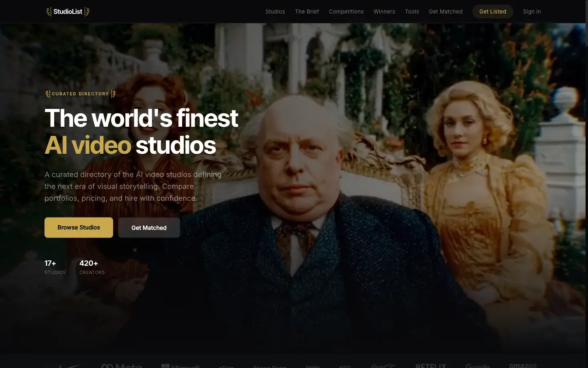The height and width of the screenshot is (368, 588).
Task: Open the Tools menu item
Action: tap(412, 11)
